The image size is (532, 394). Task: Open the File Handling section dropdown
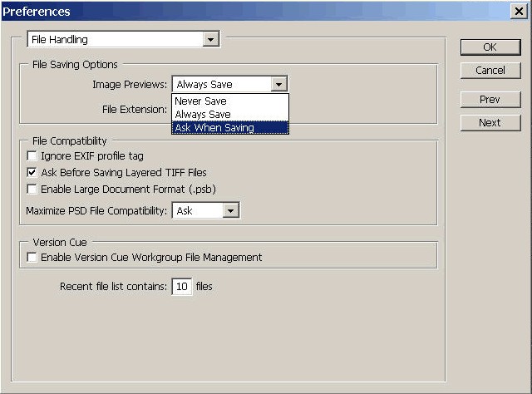coord(210,39)
